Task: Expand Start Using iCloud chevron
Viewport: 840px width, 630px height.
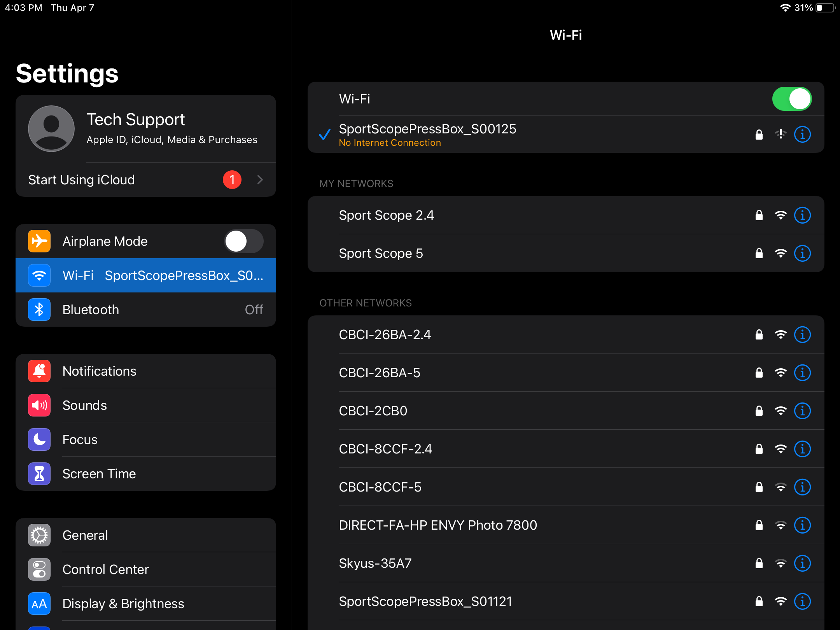Action: [x=260, y=180]
